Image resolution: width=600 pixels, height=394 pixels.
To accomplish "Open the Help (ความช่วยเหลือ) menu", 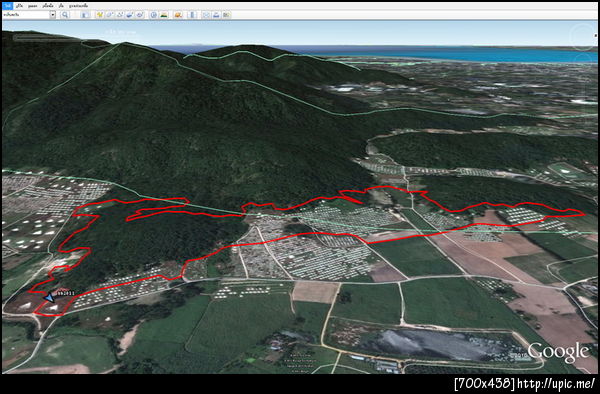I will (x=78, y=6).
